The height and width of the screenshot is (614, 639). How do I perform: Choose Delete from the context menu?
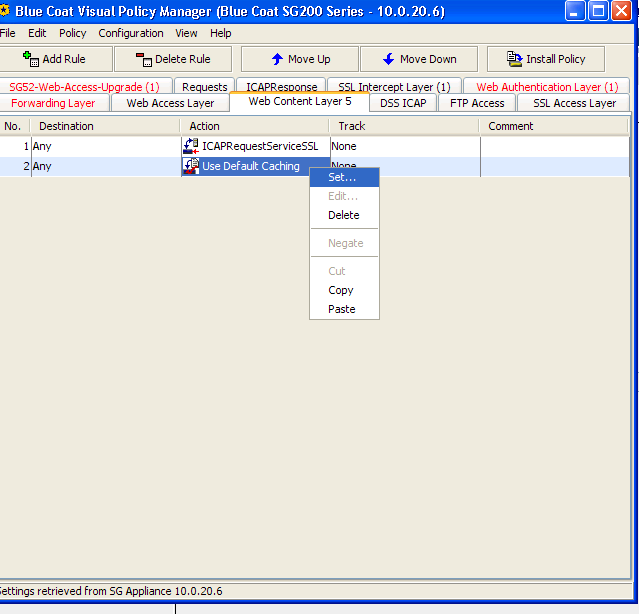pyautogui.click(x=344, y=215)
